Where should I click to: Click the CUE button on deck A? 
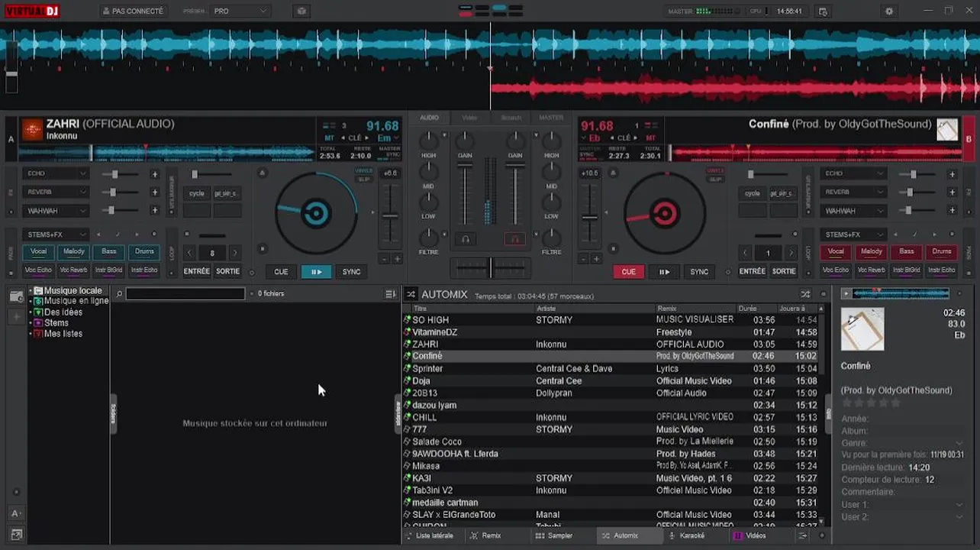point(282,272)
